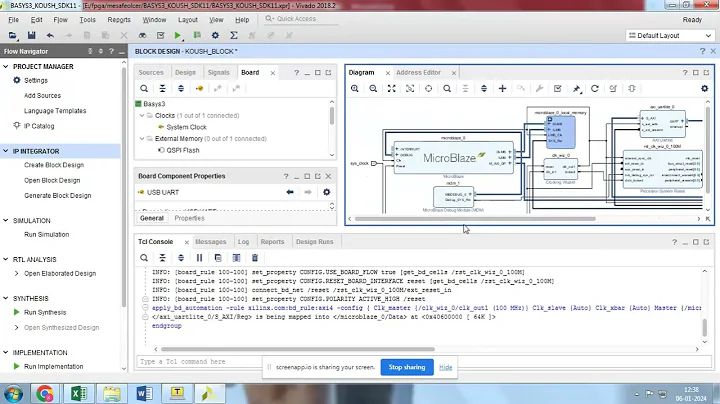Click the search icon in Diagram toolbar
720x404 pixels.
point(447,89)
